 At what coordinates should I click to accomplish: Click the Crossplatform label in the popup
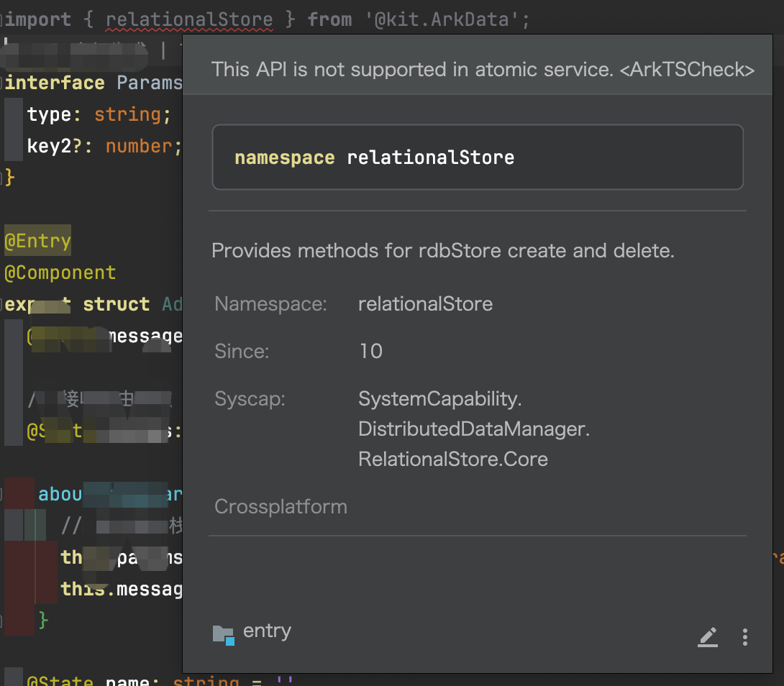point(281,507)
